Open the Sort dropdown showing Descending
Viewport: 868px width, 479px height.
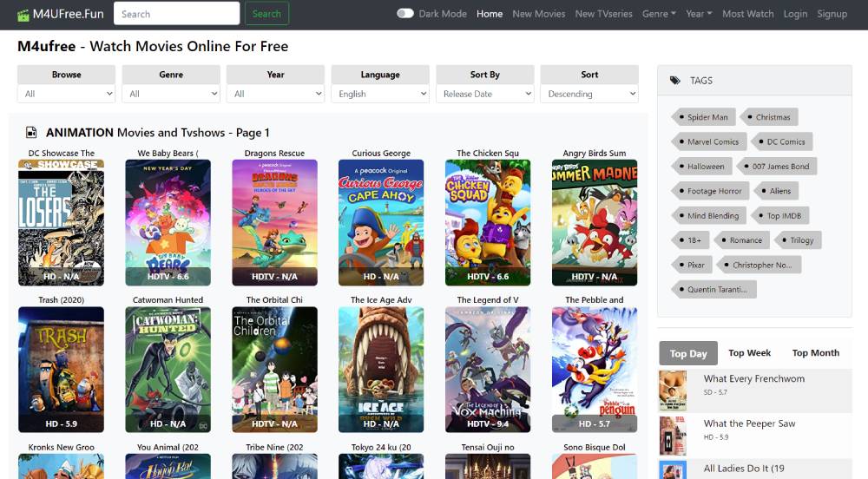[589, 94]
